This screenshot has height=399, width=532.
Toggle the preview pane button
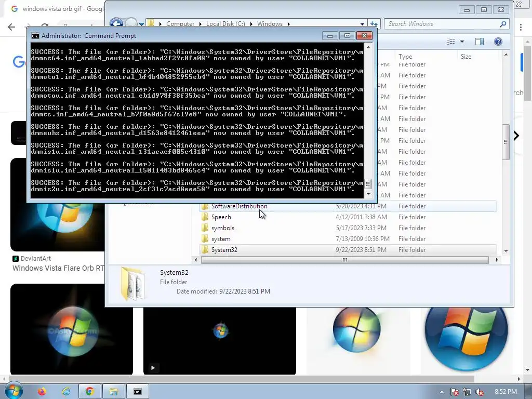pos(480,42)
